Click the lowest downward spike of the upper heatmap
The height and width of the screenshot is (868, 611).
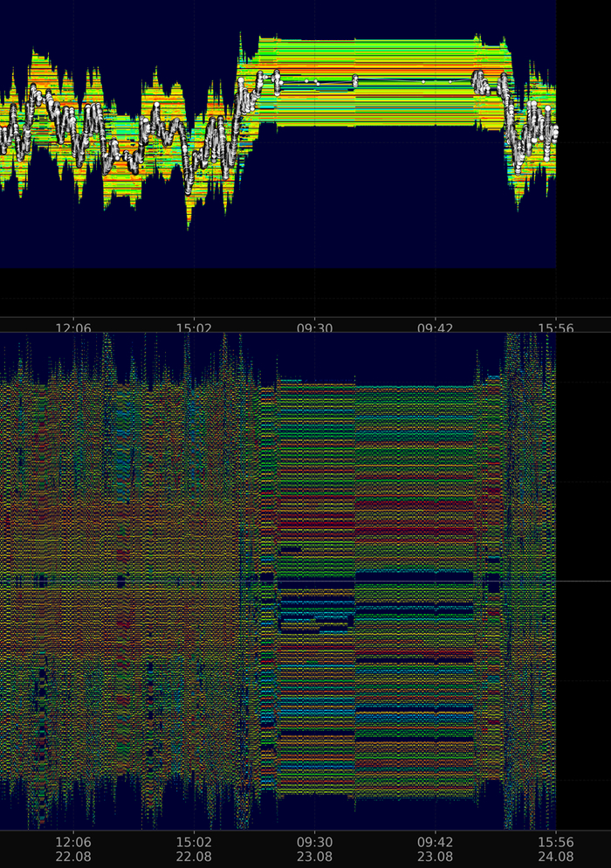click(188, 225)
